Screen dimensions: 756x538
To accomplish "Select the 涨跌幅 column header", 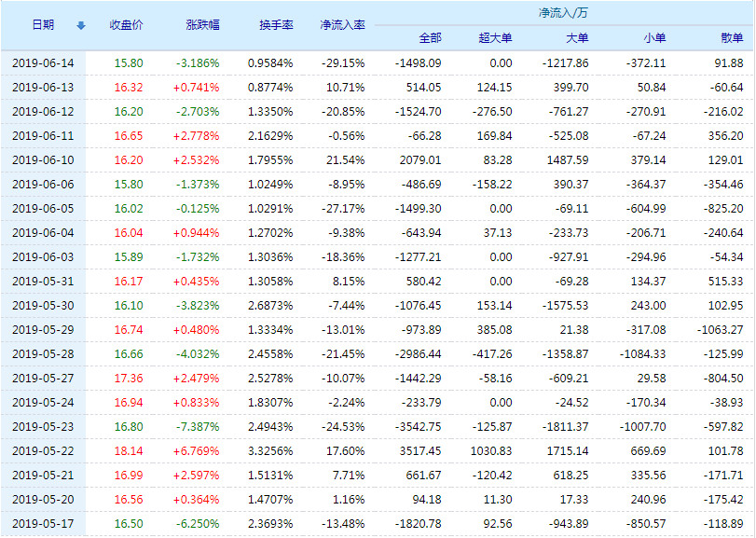I will pyautogui.click(x=202, y=25).
